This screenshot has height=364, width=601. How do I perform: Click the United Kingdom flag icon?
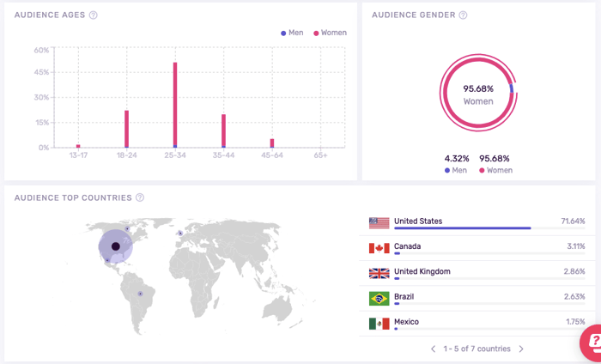pos(379,273)
